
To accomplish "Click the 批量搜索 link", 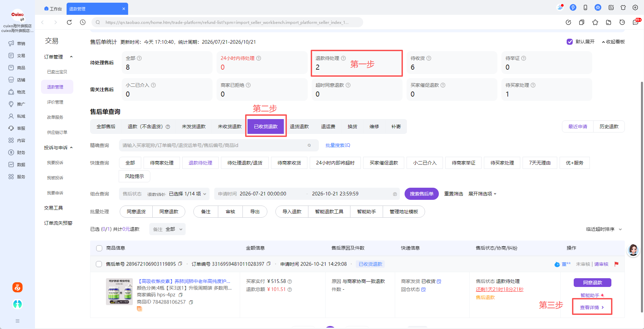I will tap(338, 145).
